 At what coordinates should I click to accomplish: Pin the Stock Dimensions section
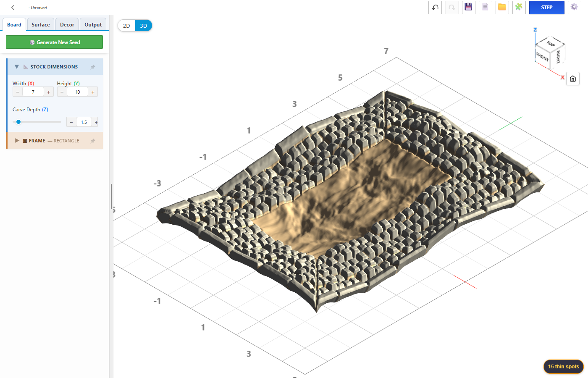click(x=93, y=67)
